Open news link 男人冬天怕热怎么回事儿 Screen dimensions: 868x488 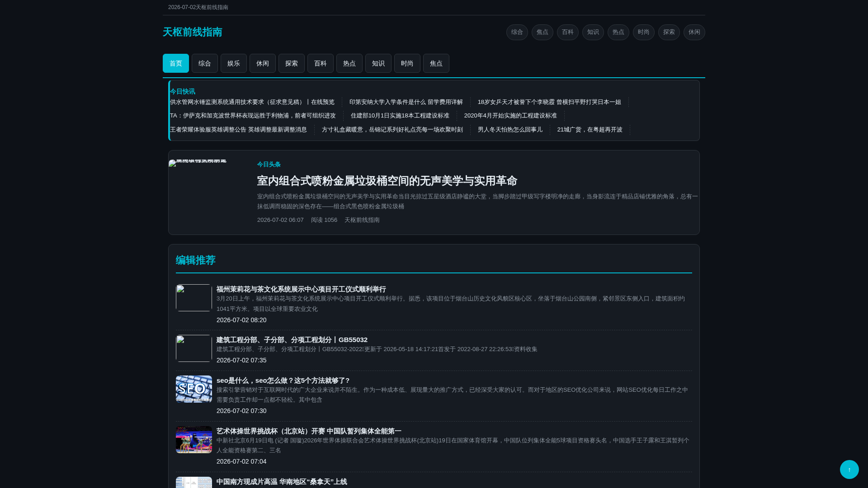click(x=510, y=130)
